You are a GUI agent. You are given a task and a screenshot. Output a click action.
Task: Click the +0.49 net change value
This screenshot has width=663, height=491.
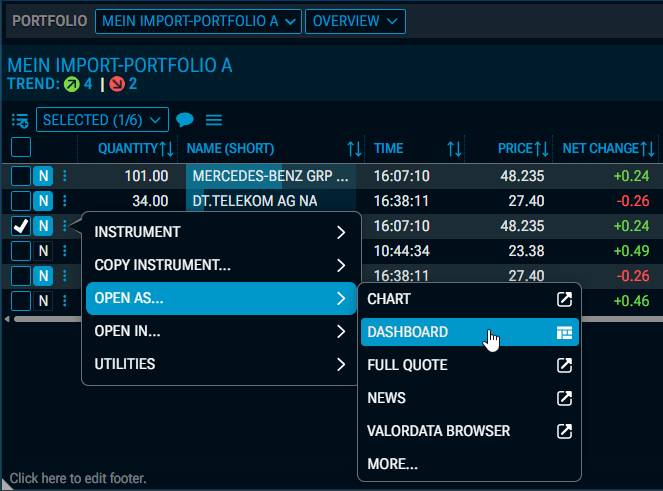tap(631, 251)
